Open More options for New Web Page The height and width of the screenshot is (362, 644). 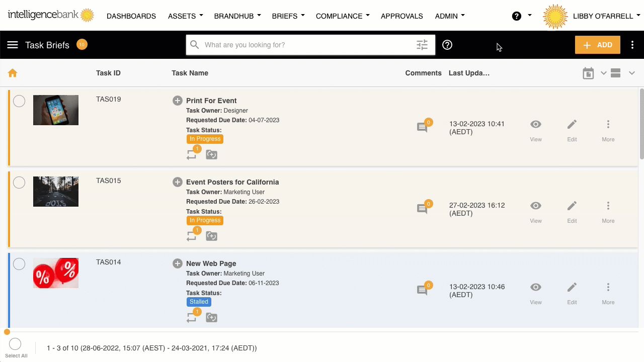pos(608,291)
